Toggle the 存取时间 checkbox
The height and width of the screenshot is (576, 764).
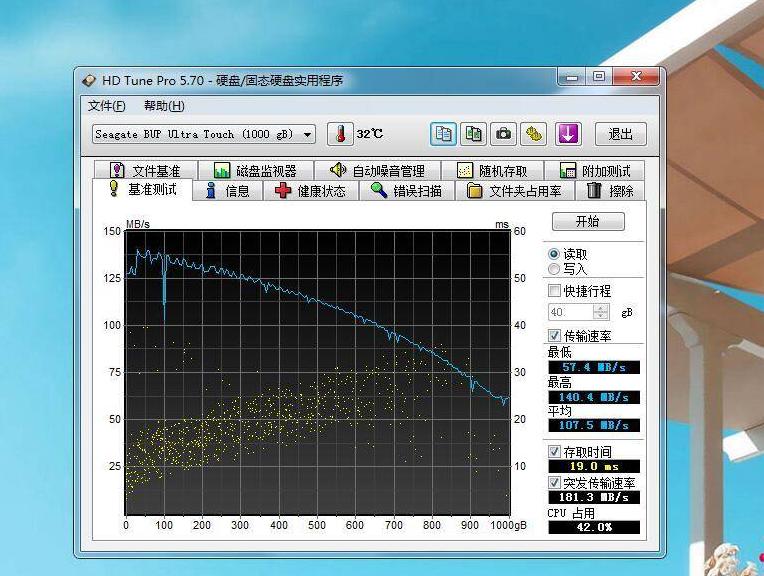point(554,451)
